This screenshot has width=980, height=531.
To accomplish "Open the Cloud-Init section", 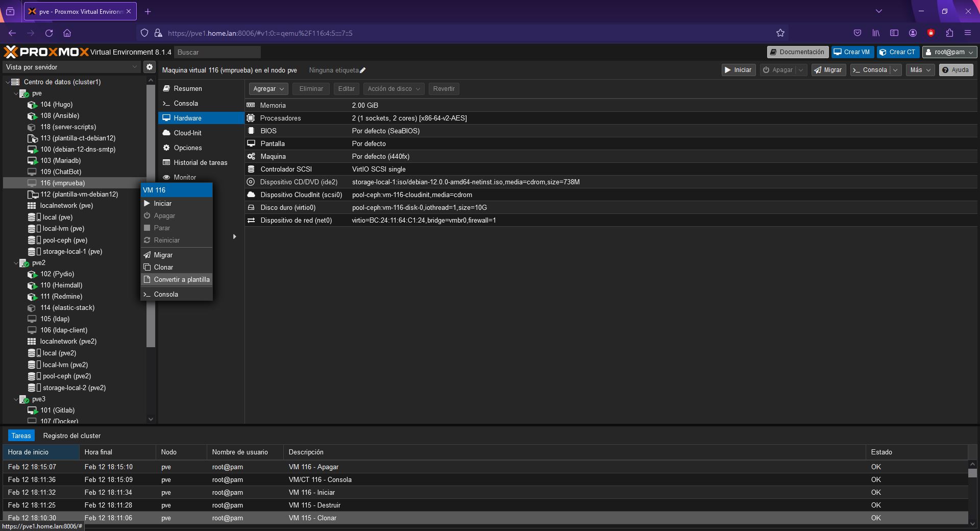I will pos(201,133).
